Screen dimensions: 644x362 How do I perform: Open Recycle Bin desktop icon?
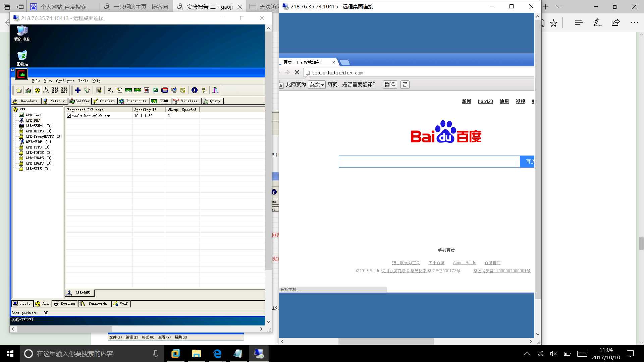22,58
